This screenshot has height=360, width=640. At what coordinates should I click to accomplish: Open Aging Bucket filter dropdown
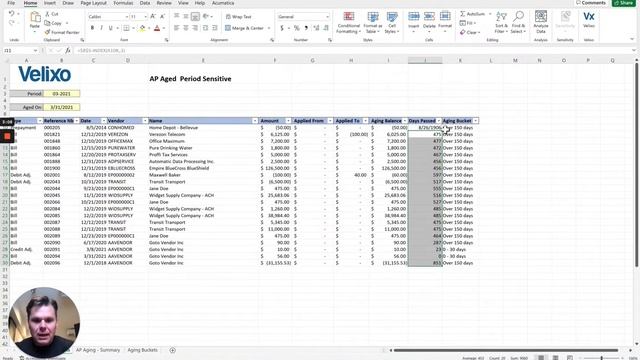(x=476, y=121)
